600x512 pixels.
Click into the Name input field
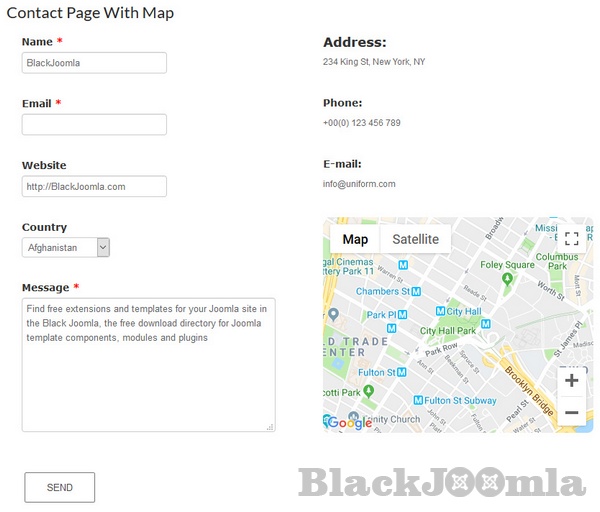(x=94, y=63)
